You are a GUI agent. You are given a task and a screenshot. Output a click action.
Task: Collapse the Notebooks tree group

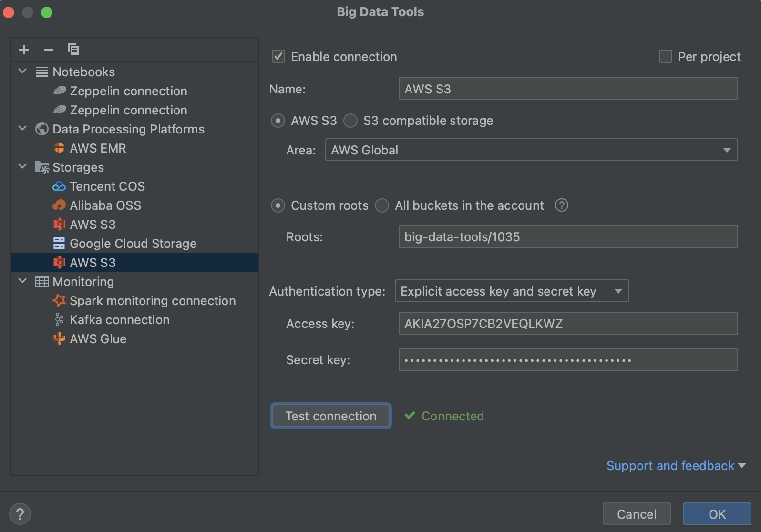[x=22, y=72]
